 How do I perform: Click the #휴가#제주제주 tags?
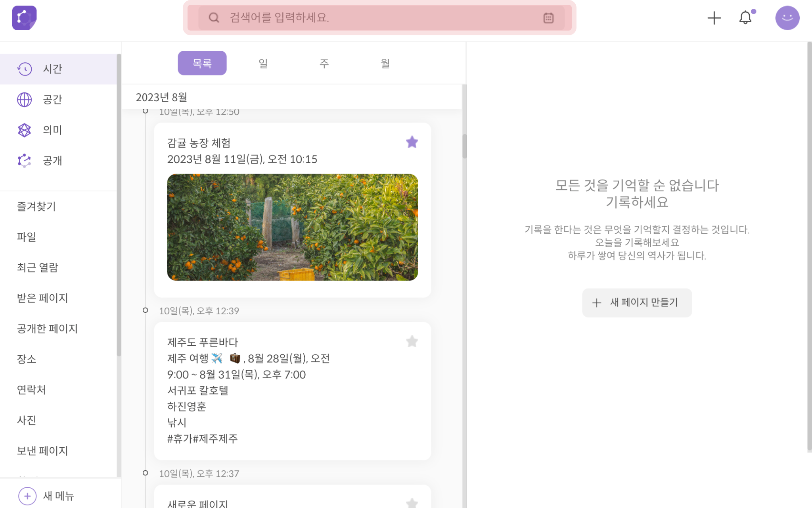click(x=203, y=439)
